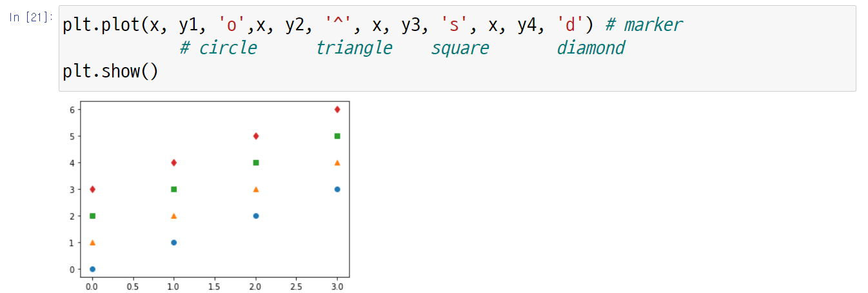
Task: Click the 'triangle' comment word
Action: tap(353, 48)
